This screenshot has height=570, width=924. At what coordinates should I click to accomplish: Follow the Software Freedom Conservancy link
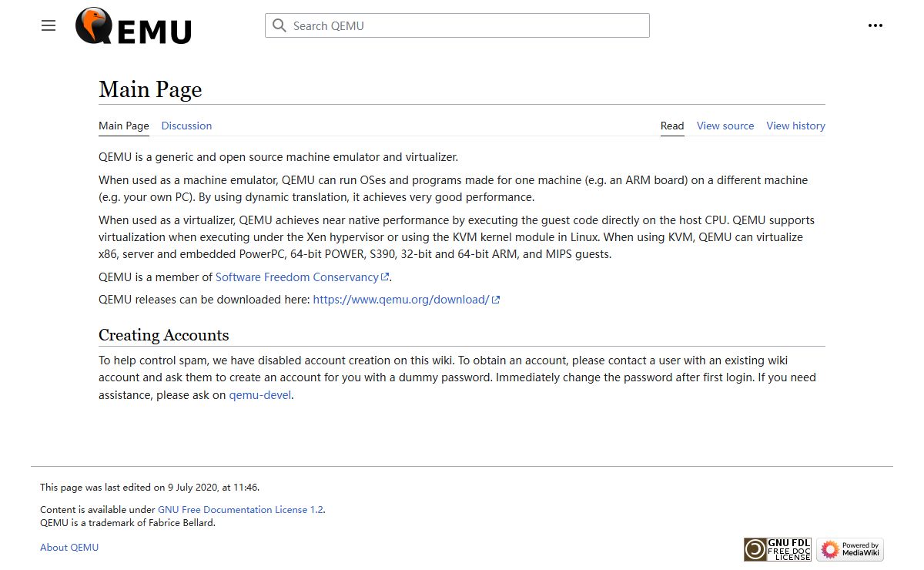pos(302,277)
